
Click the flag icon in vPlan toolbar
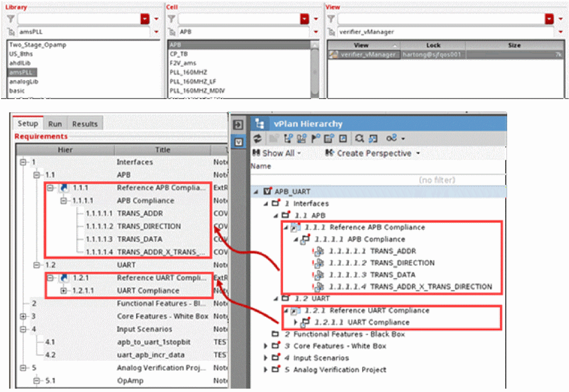click(316, 139)
